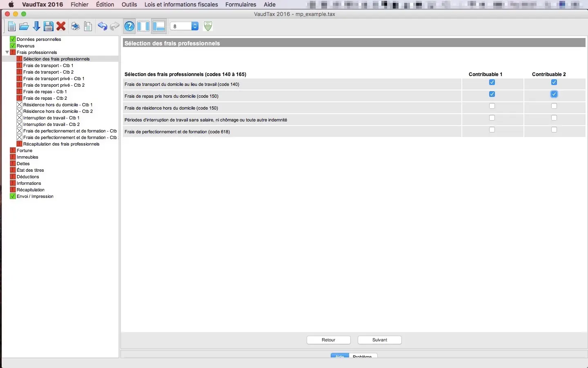Redo the last undone action
The height and width of the screenshot is (368, 588).
click(x=115, y=27)
